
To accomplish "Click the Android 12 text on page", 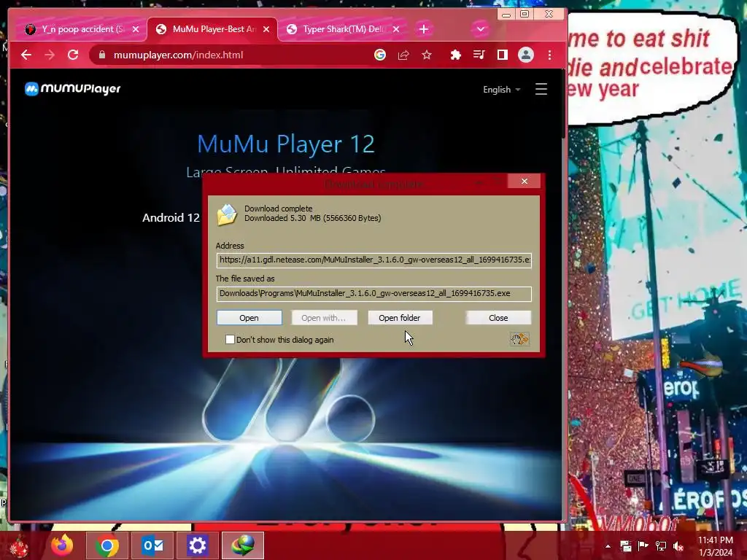I will click(171, 217).
